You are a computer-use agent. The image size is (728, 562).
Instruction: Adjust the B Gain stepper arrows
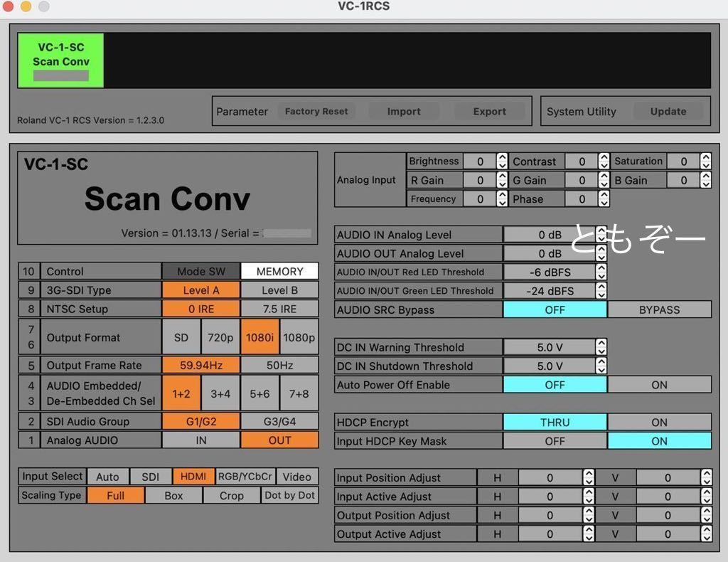click(x=706, y=180)
